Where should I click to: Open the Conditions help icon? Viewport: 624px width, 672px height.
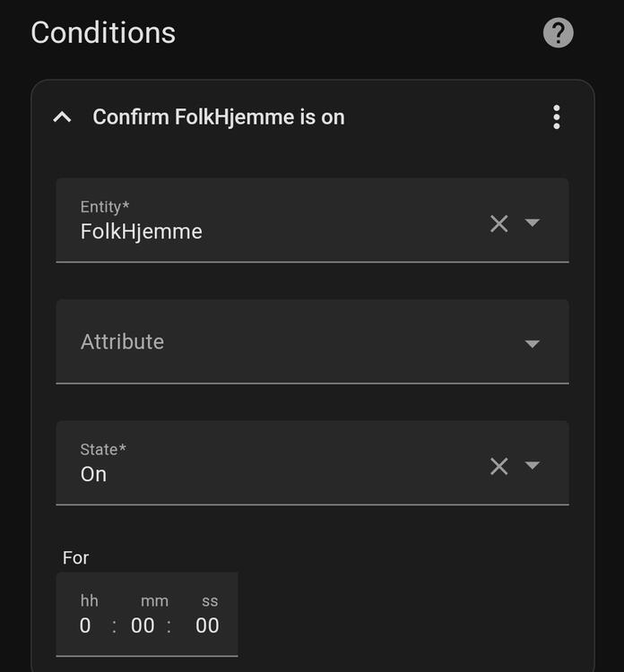click(558, 33)
